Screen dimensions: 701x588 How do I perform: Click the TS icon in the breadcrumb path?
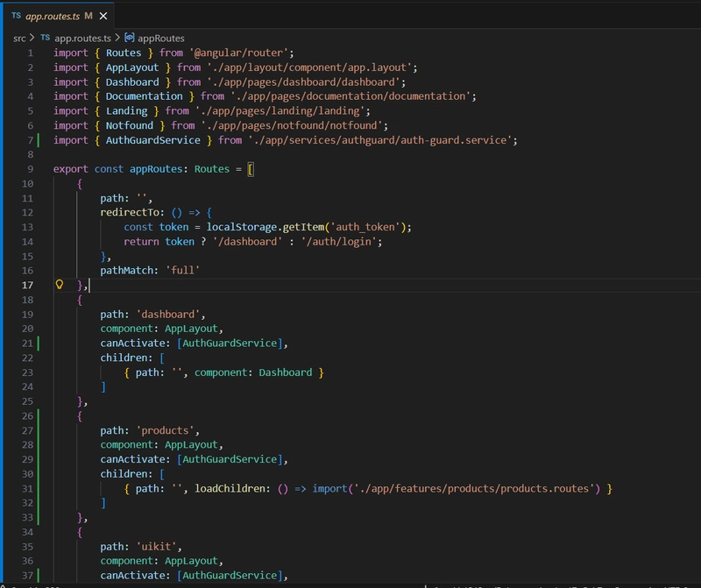(x=46, y=38)
